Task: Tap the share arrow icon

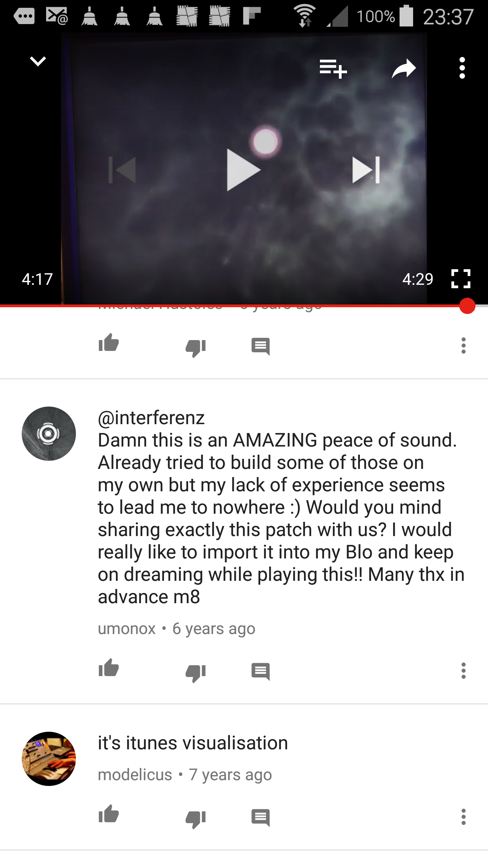Action: point(404,68)
